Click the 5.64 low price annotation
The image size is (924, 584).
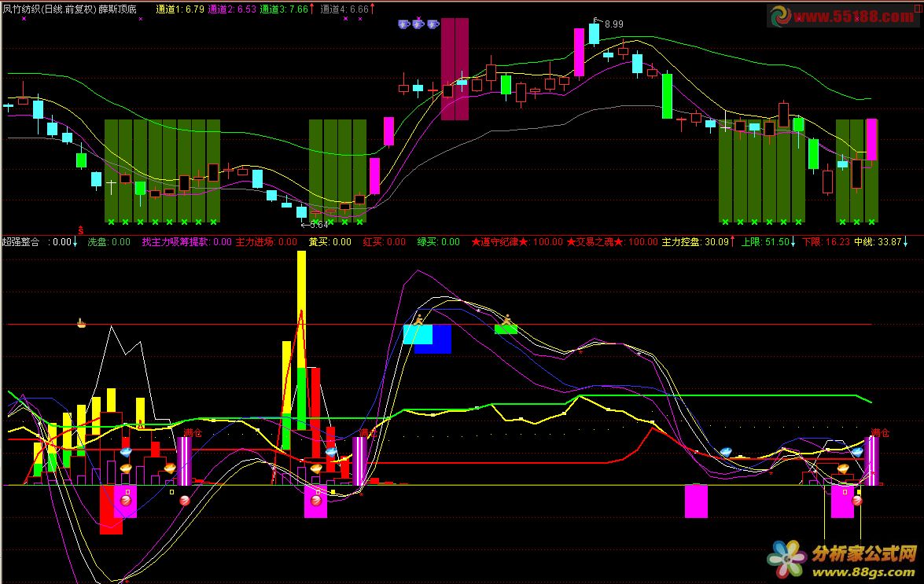coord(318,225)
